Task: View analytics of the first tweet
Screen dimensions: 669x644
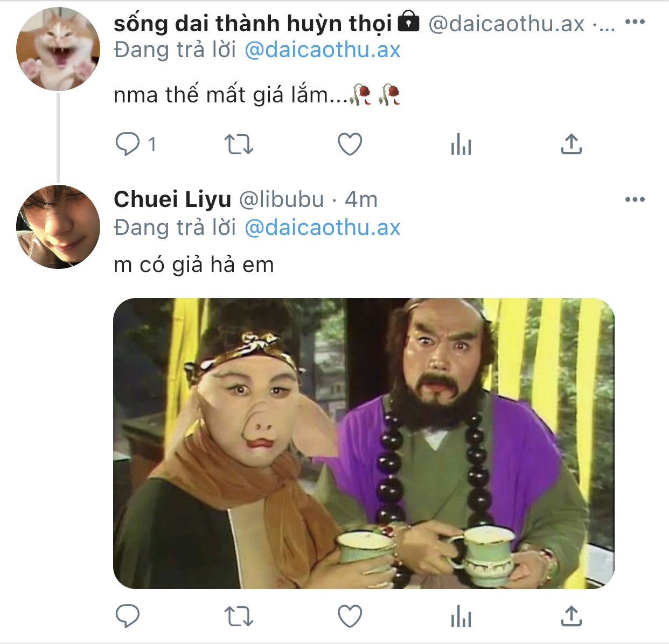Action: 461,144
